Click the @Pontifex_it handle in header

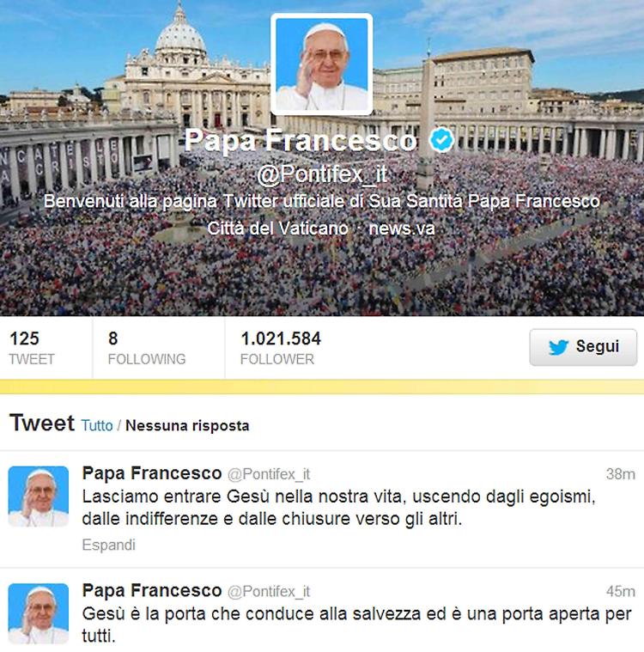[322, 174]
